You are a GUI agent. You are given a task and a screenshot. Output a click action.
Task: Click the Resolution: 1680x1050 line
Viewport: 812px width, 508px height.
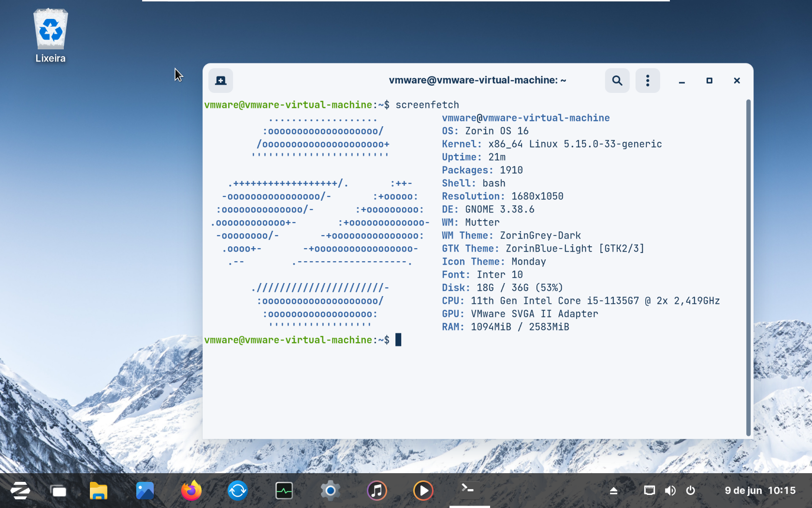[503, 196]
